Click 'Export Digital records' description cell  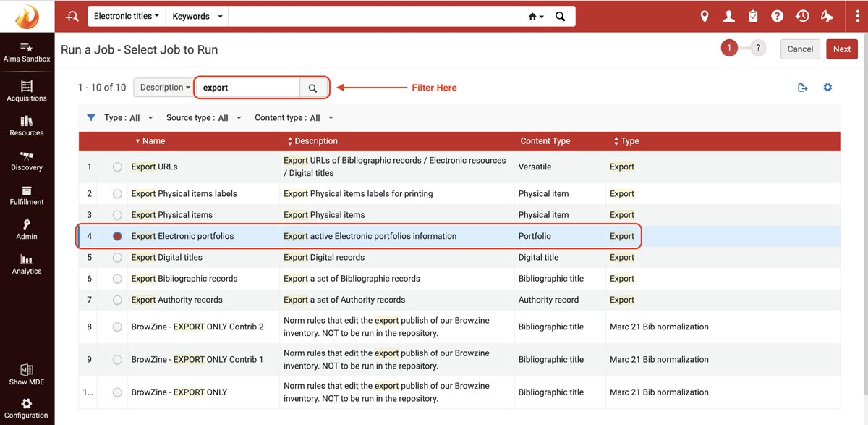click(x=324, y=257)
